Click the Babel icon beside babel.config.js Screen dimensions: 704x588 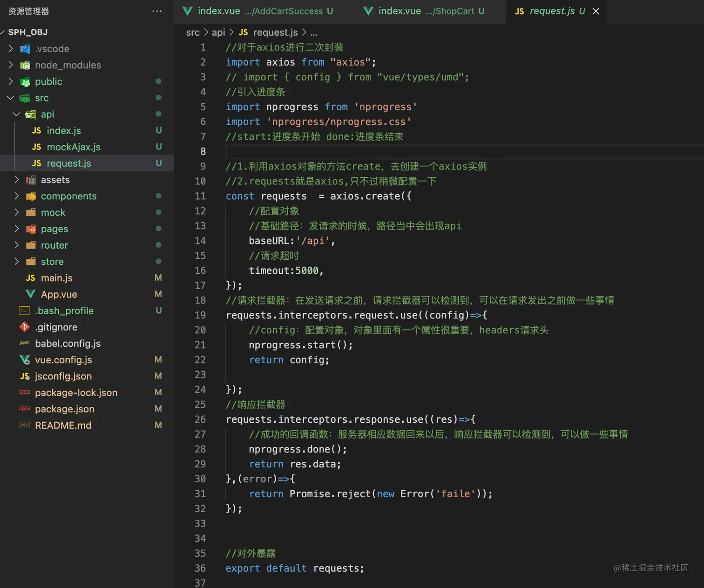click(25, 344)
